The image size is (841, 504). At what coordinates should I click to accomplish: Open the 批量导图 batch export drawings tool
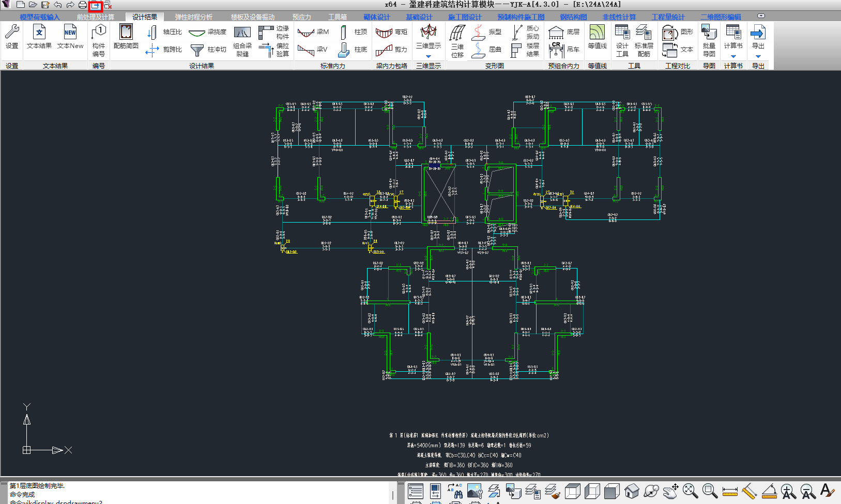[709, 40]
